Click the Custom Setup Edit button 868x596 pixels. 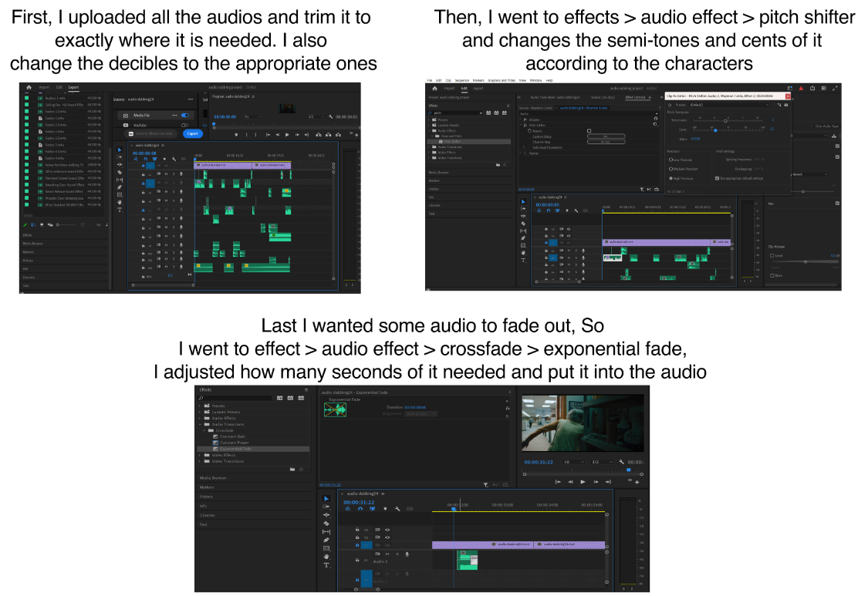tap(606, 136)
